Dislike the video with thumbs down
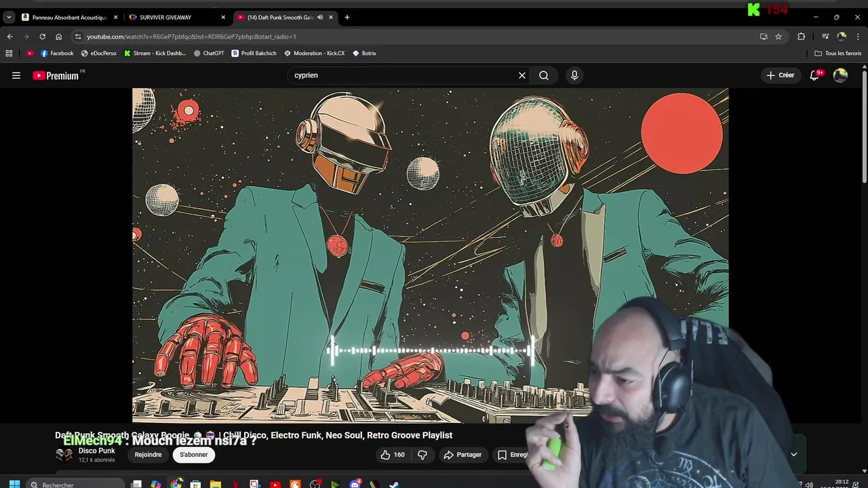Image resolution: width=868 pixels, height=488 pixels. 422,455
